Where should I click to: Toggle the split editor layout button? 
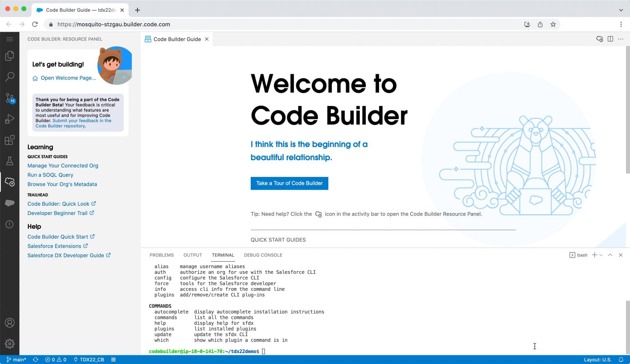(610, 39)
